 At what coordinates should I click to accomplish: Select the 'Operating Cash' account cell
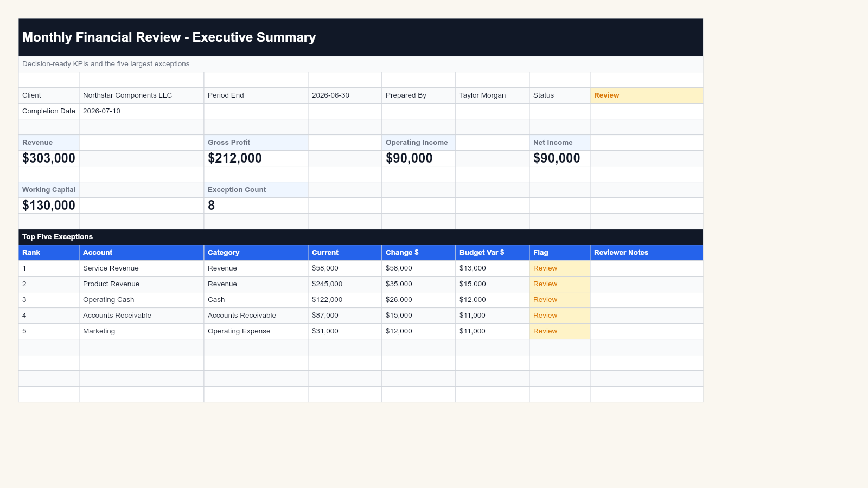pos(142,300)
